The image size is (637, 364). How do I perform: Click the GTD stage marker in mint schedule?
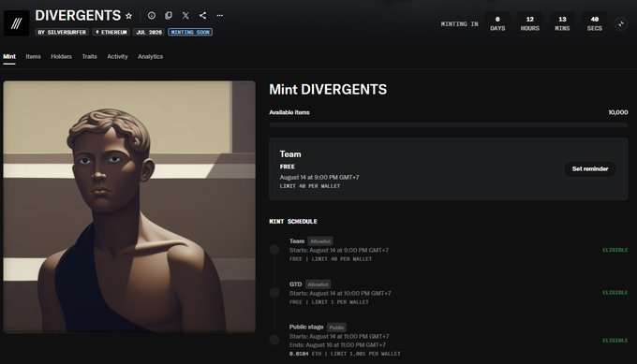point(274,292)
